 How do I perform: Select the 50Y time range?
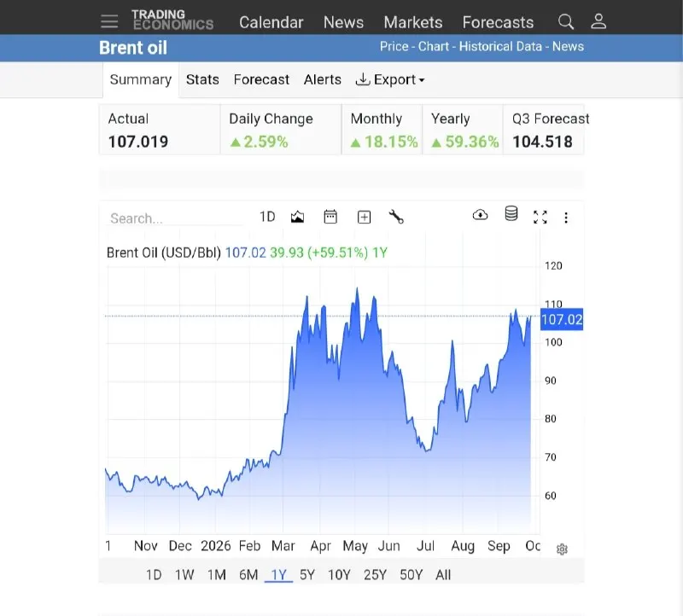(412, 575)
